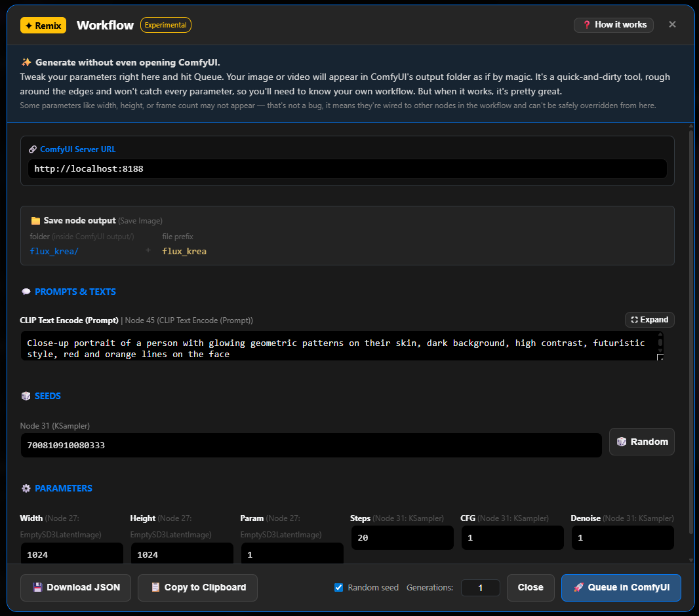Close the Workflow dialog with X
Screen dimensions: 699x616
(x=672, y=24)
